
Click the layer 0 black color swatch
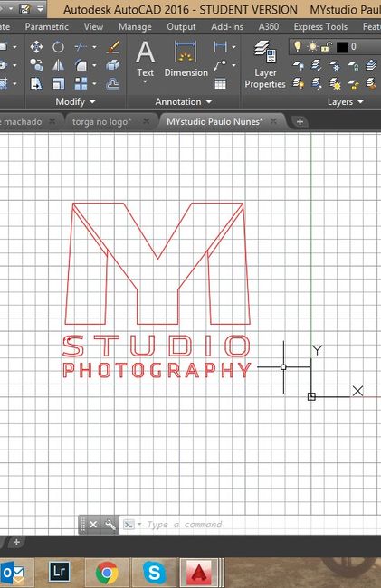tap(342, 47)
